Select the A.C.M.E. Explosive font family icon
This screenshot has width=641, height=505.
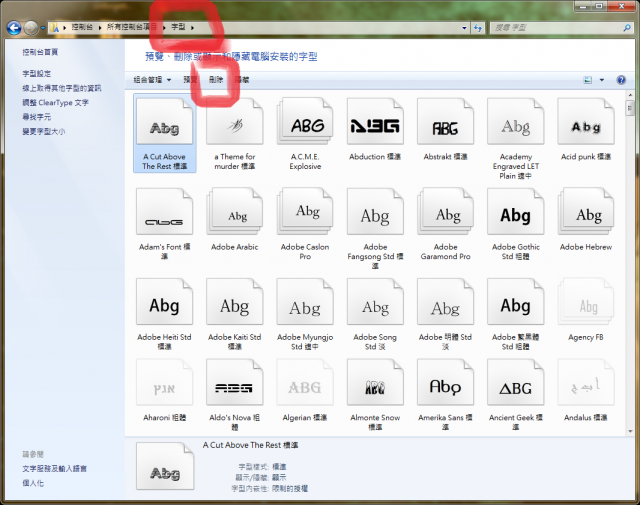(x=305, y=121)
